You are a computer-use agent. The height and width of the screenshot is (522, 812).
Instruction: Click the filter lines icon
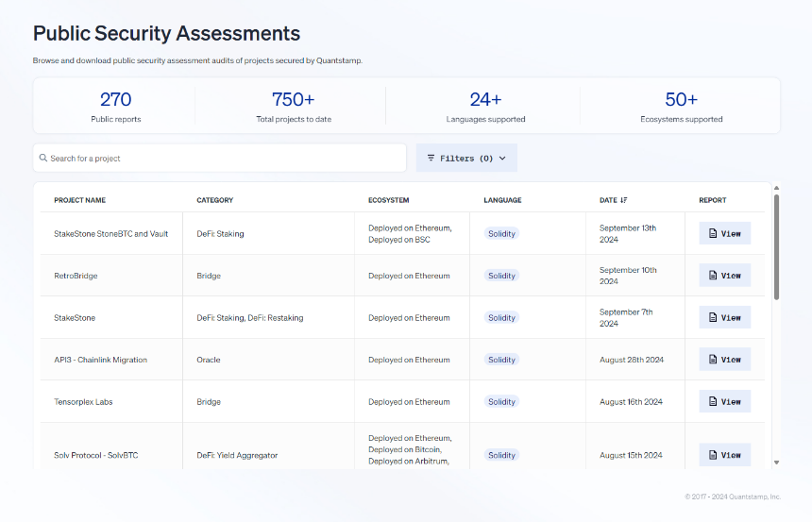[431, 158]
